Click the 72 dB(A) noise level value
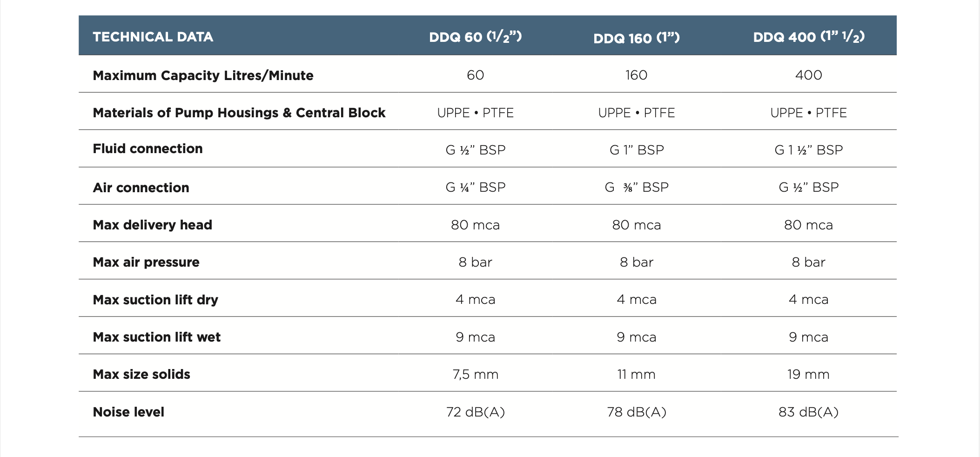This screenshot has height=457, width=980. coord(475,412)
